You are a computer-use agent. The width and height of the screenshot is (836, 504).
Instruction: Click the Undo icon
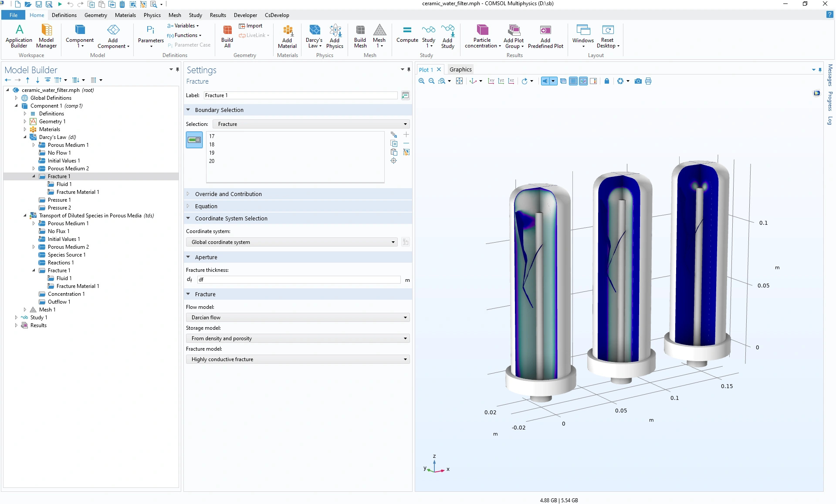click(x=70, y=4)
